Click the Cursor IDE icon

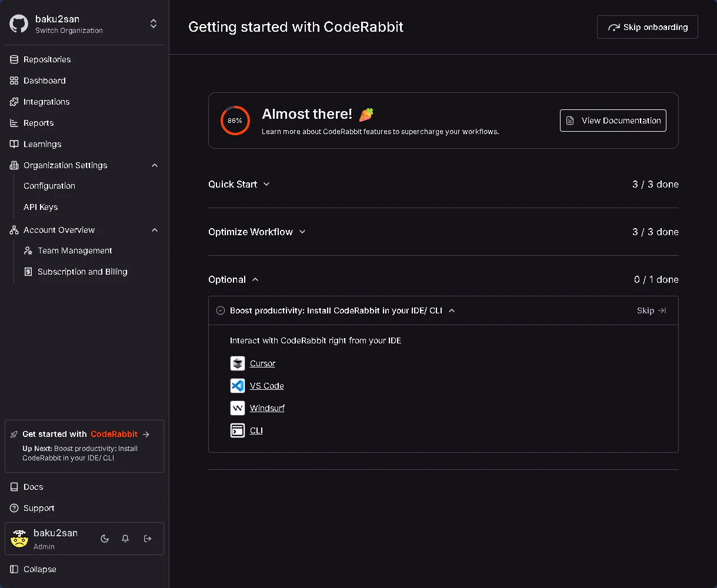click(237, 363)
